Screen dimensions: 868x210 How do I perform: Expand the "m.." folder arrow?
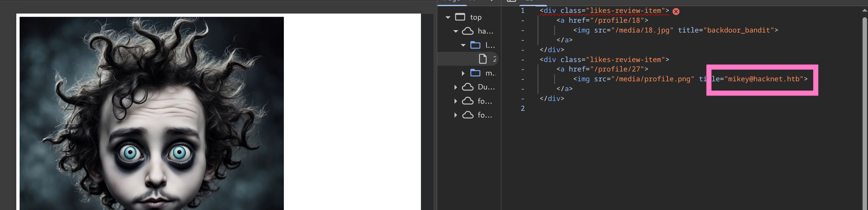463,73
